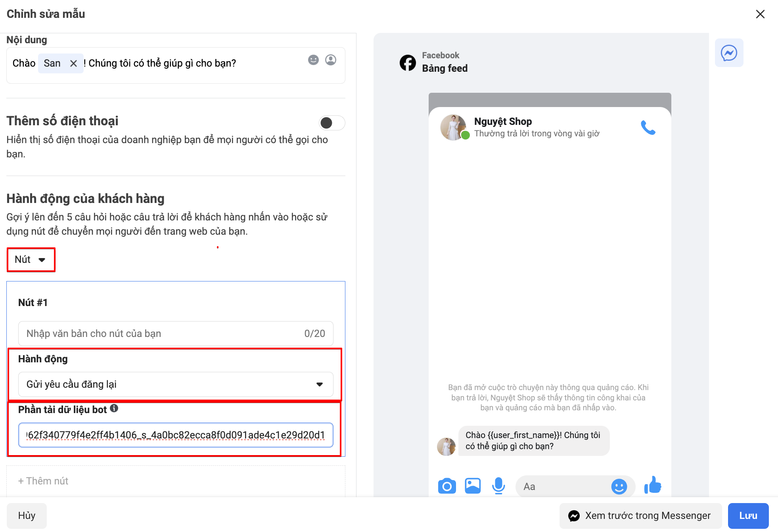Click the Lưu save button
This screenshot has width=778, height=532.
(748, 515)
